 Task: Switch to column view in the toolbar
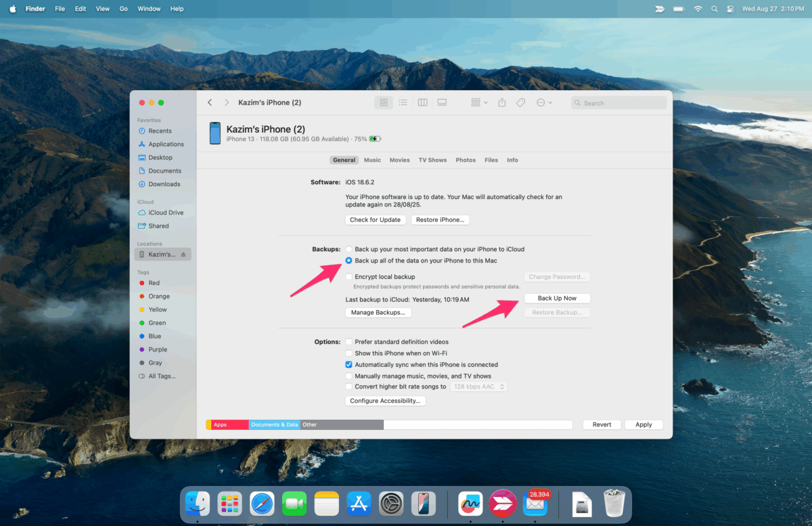click(422, 102)
